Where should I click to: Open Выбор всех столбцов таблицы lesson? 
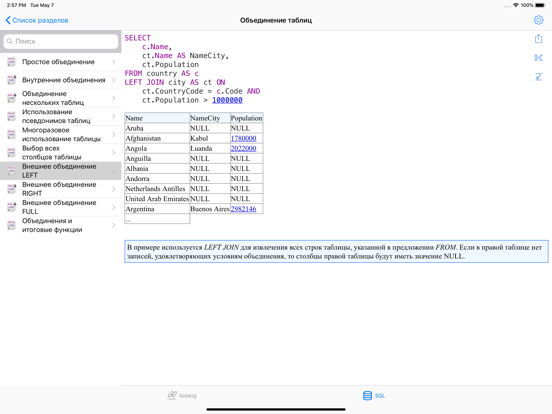click(x=61, y=152)
